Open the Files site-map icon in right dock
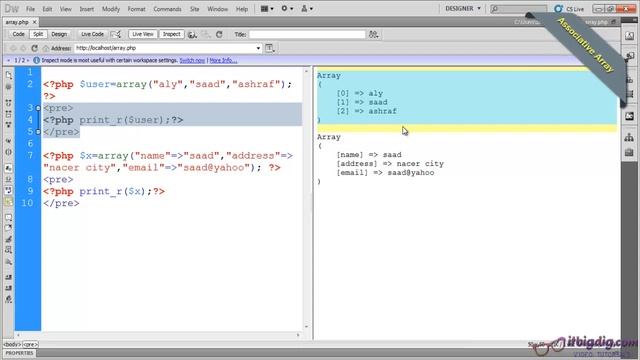Image resolution: width=640 pixels, height=360 pixels. click(629, 138)
